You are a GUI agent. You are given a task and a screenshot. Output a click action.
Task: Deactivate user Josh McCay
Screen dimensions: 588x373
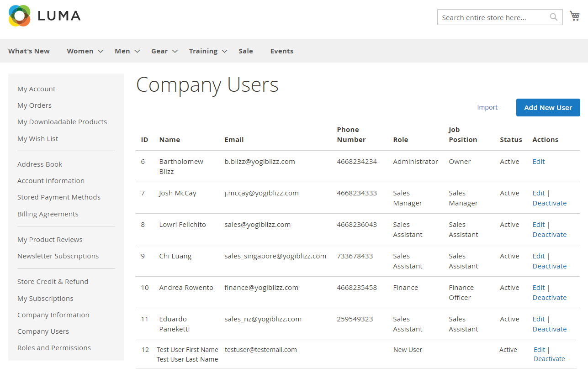550,203
